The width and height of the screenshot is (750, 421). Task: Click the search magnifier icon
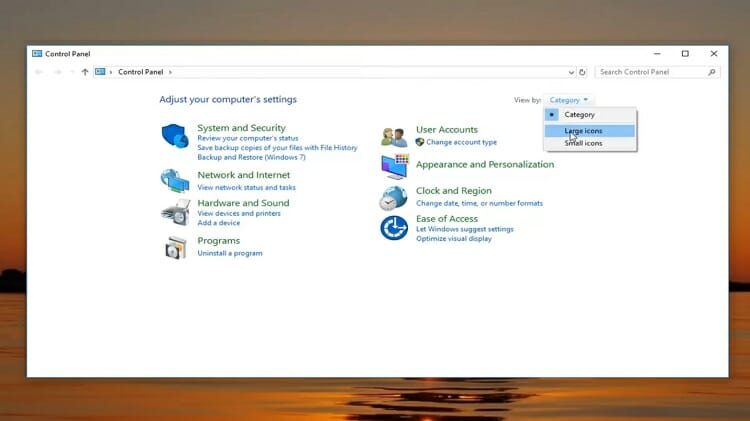pos(712,72)
